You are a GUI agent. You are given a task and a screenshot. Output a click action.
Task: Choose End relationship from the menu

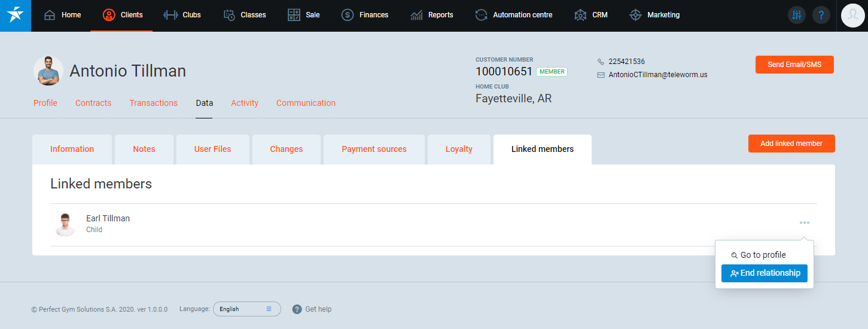[765, 273]
